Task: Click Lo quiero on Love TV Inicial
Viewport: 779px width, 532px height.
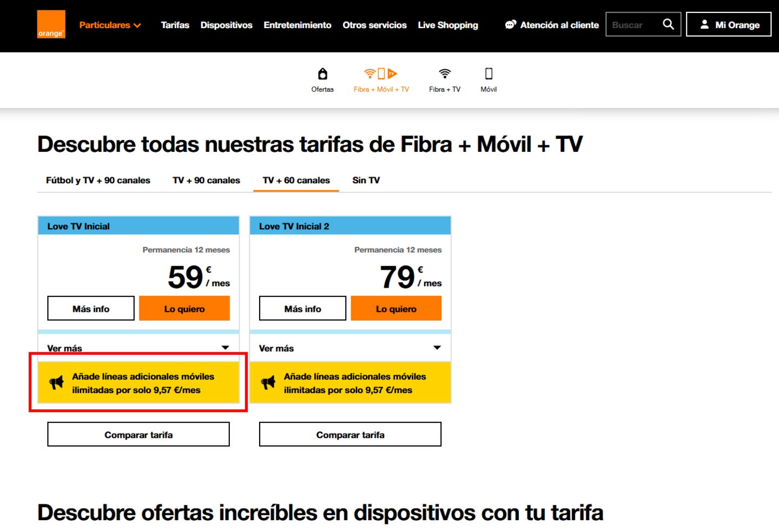Action: (184, 308)
